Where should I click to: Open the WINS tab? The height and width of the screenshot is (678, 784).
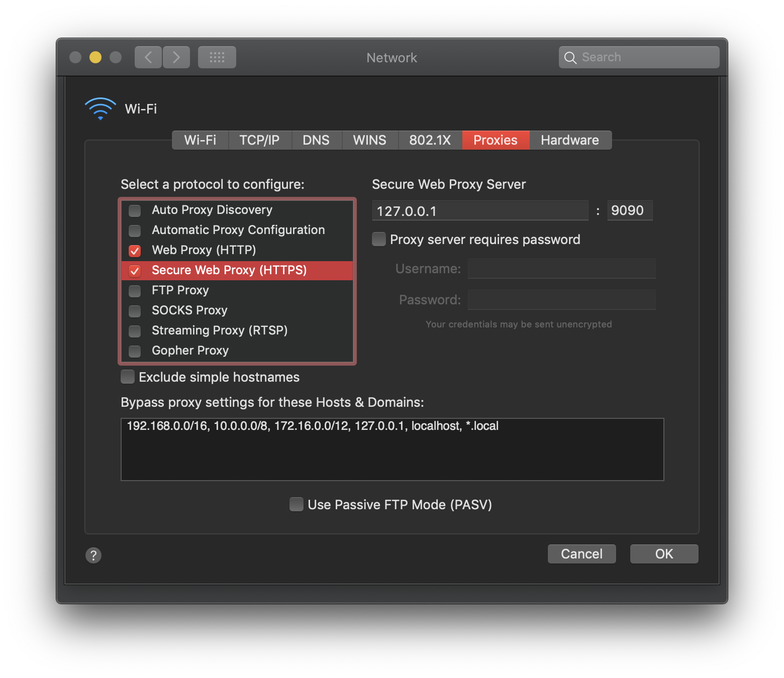pyautogui.click(x=370, y=140)
